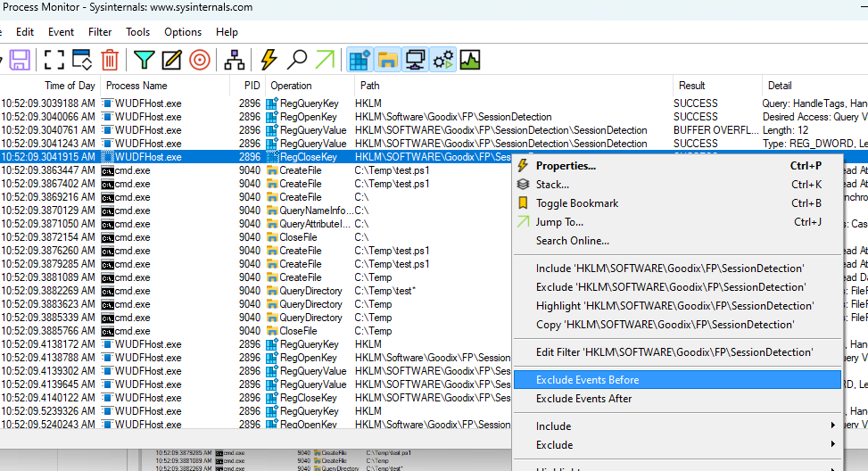
Task: Click the Jump To arrow toolbar icon
Action: 325,60
